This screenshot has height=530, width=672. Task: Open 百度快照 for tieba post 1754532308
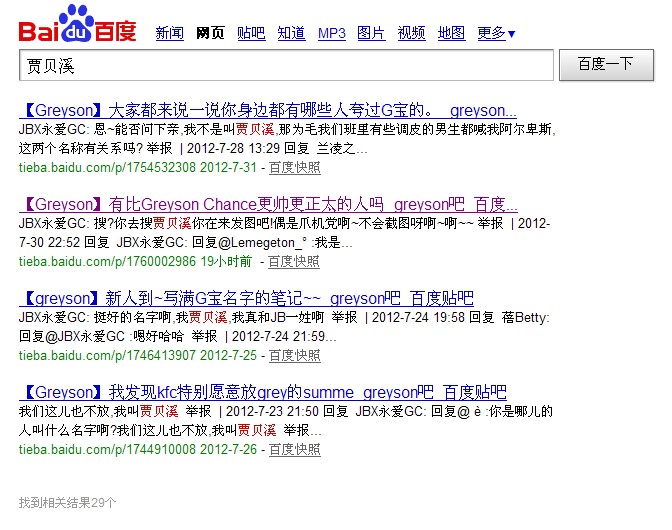tap(295, 168)
